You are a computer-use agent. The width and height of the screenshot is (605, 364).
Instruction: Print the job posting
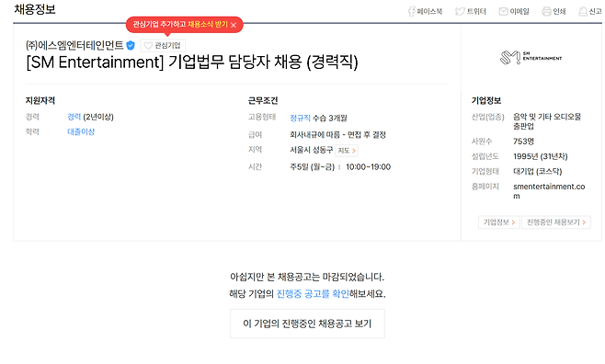click(x=554, y=12)
